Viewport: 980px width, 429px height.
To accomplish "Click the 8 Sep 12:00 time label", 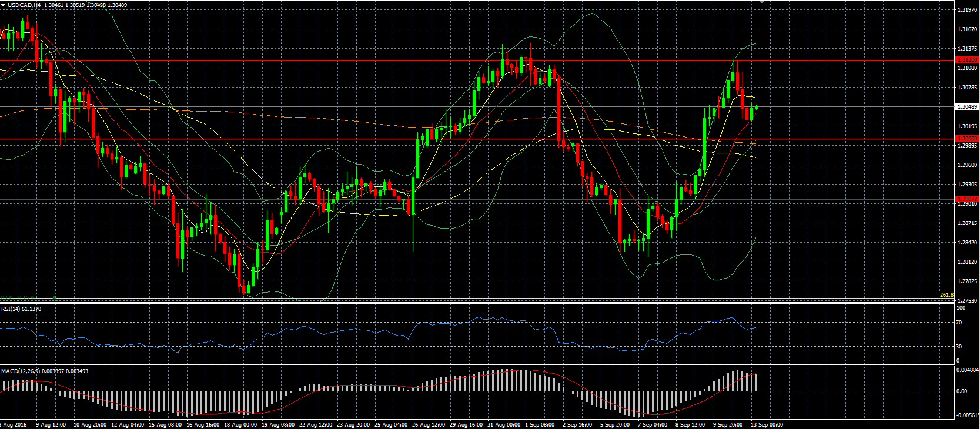I will (x=690, y=425).
